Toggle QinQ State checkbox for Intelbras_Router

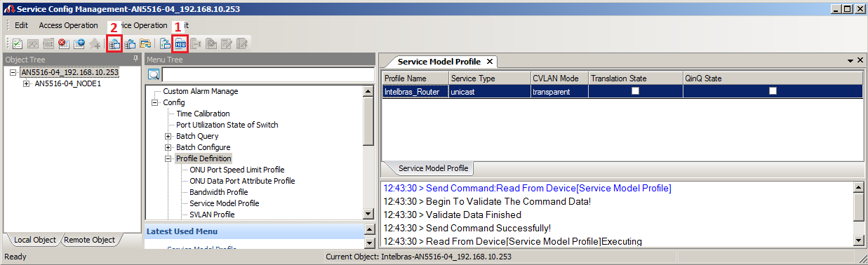click(x=773, y=91)
